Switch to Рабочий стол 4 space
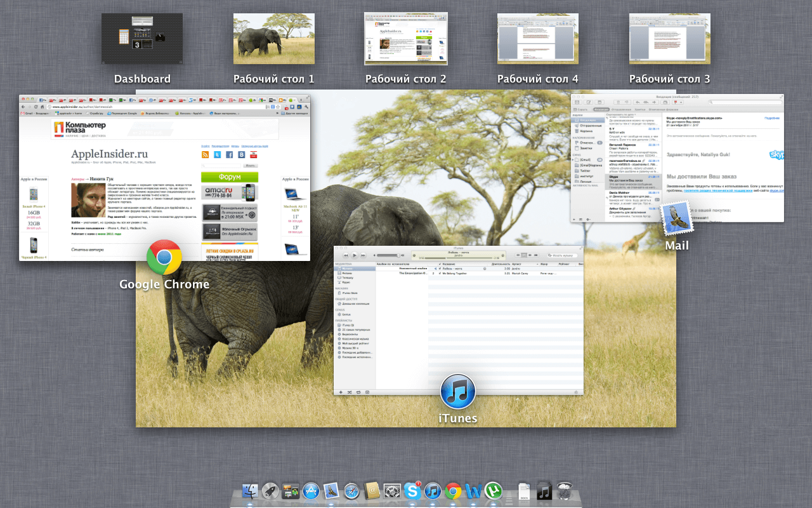This screenshot has width=812, height=508. (537, 39)
